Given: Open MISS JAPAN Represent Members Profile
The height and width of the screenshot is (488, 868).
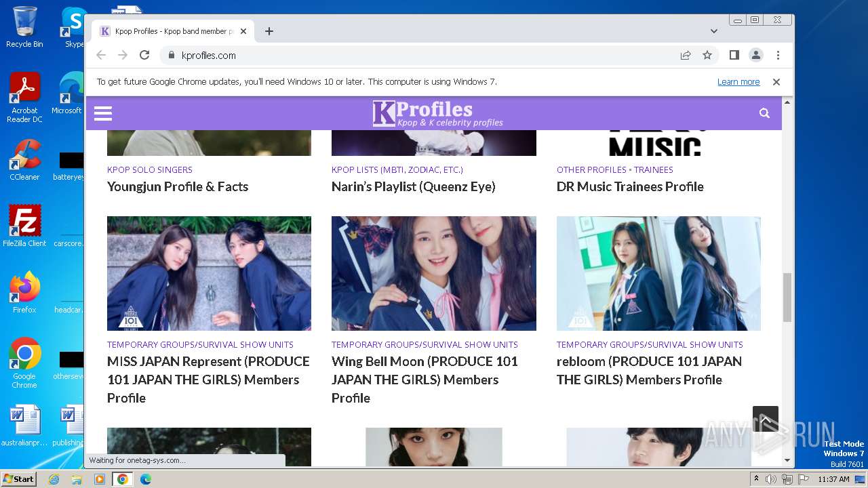Looking at the screenshot, I should 209,380.
